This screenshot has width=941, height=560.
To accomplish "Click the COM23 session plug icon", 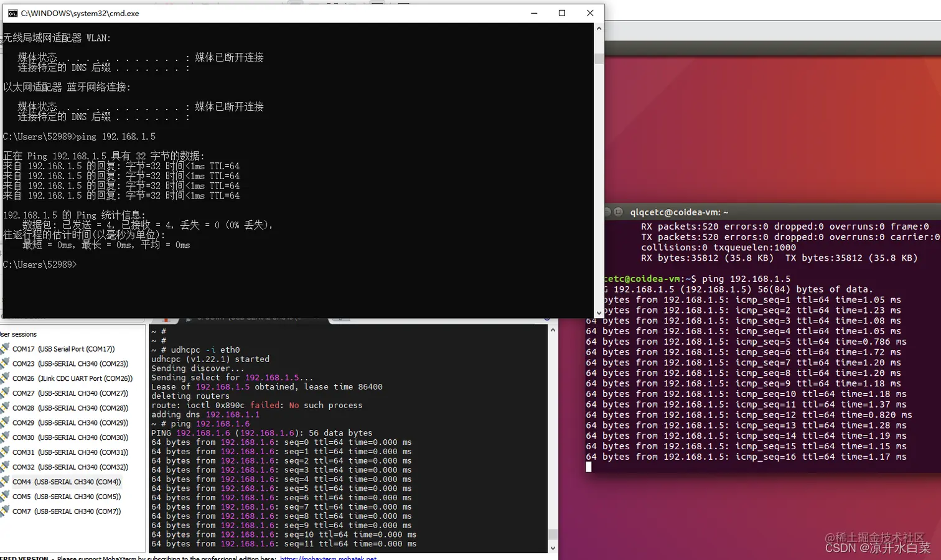I will tap(5, 363).
